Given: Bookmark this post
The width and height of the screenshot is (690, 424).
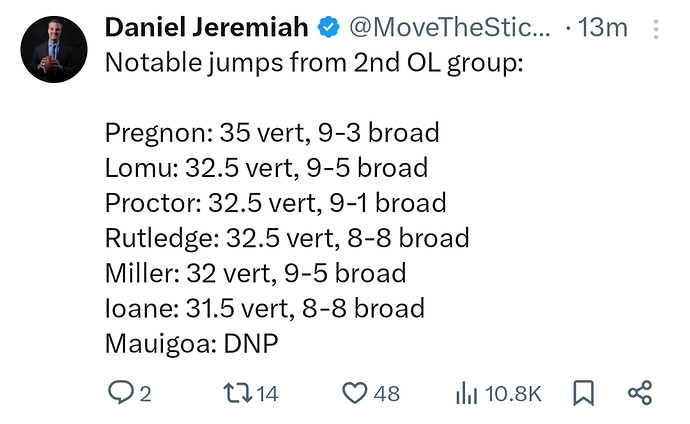Looking at the screenshot, I should tap(584, 393).
